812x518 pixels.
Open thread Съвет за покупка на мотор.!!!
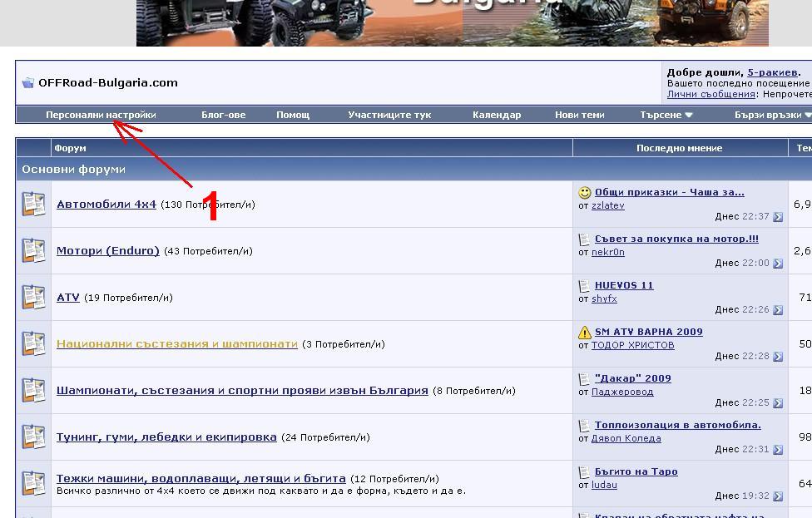676,239
